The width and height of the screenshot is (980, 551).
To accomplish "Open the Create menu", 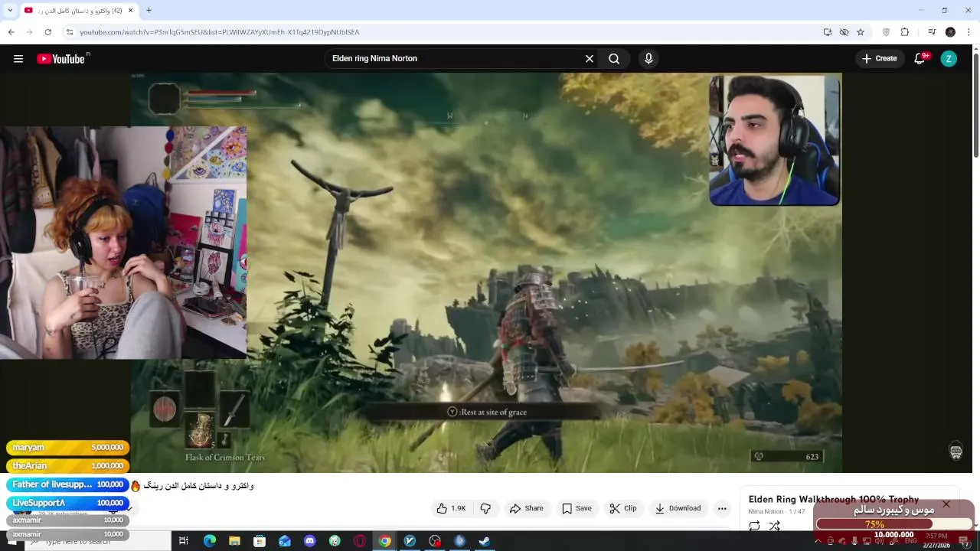I will (879, 59).
